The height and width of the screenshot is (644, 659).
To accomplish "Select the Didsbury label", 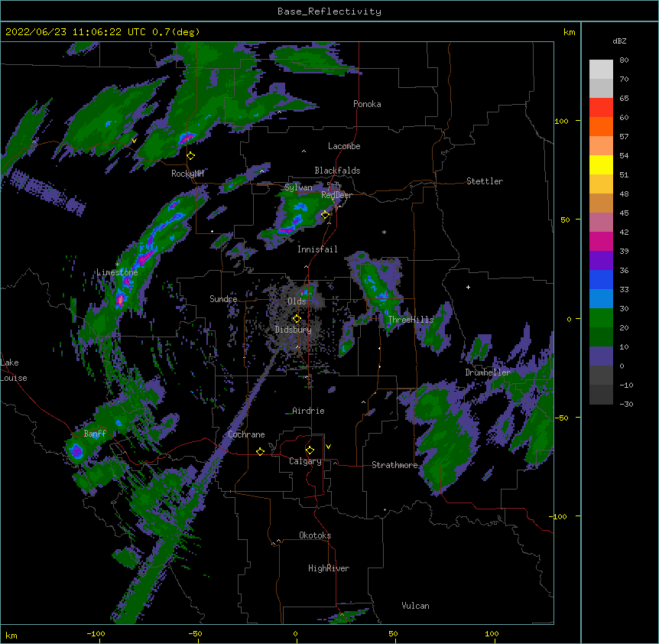I will pos(294,330).
